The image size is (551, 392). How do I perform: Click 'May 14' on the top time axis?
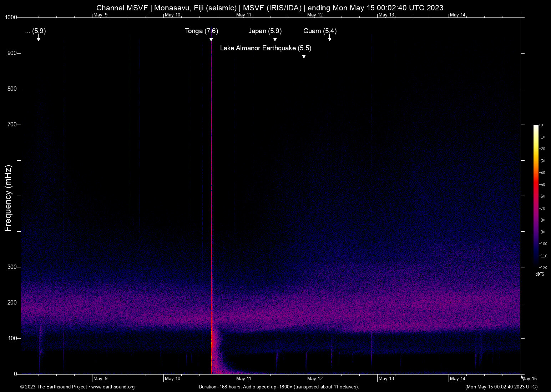(458, 15)
